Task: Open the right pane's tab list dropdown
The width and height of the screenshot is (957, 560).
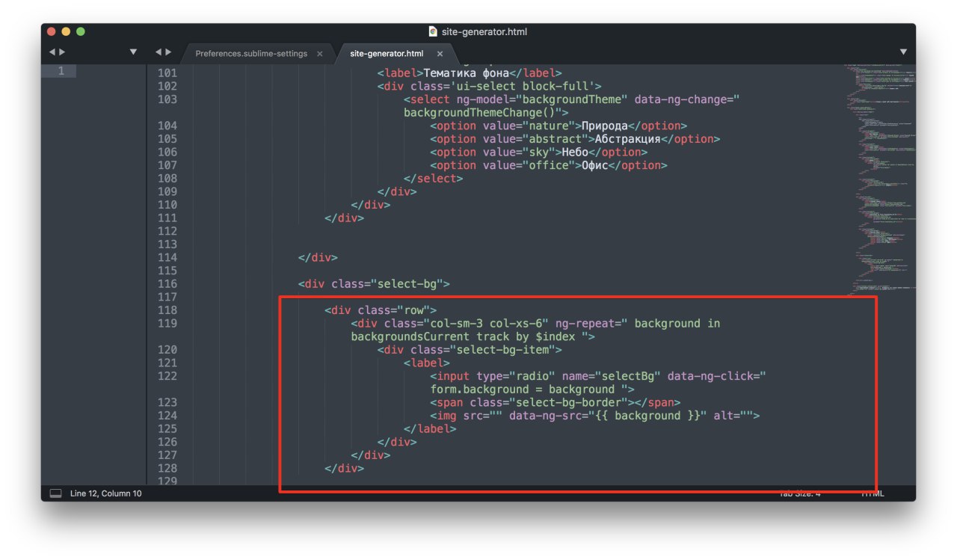Action: pos(903,52)
